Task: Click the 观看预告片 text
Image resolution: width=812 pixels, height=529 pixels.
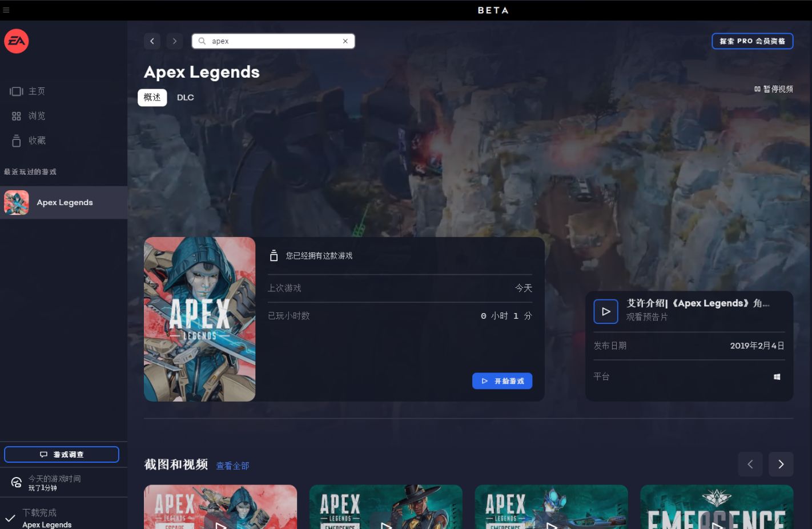Action: click(647, 317)
